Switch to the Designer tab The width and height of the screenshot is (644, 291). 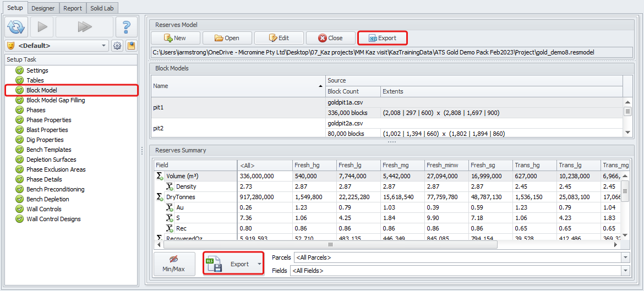pyautogui.click(x=43, y=8)
